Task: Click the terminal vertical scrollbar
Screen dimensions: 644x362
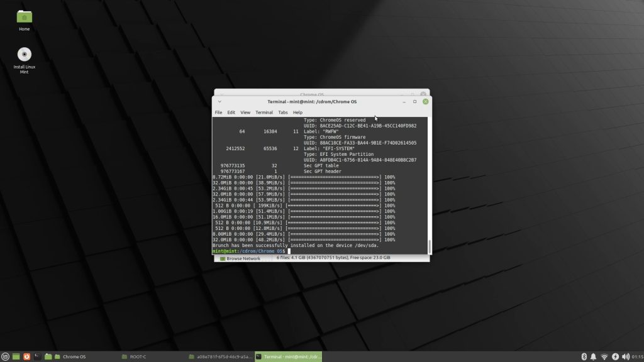Action: tap(430, 245)
